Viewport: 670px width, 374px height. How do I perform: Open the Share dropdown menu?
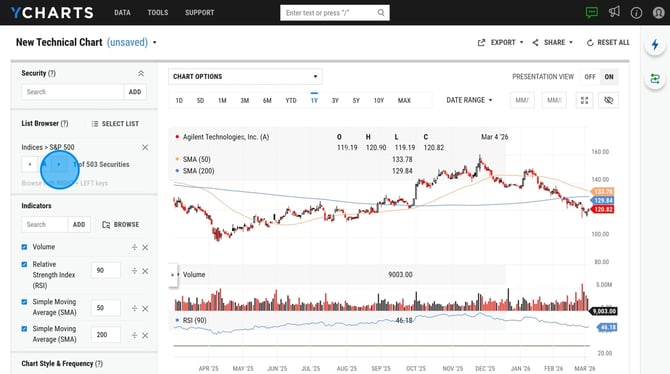tap(552, 42)
